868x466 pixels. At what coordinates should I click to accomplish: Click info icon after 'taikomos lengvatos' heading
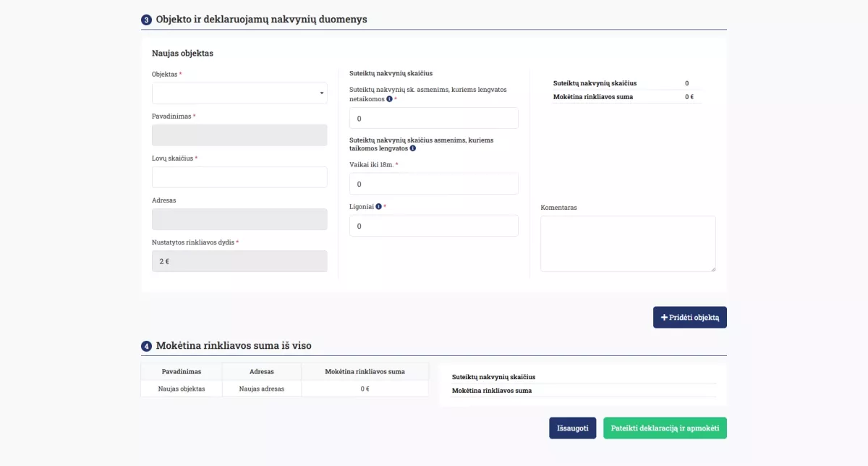(413, 148)
